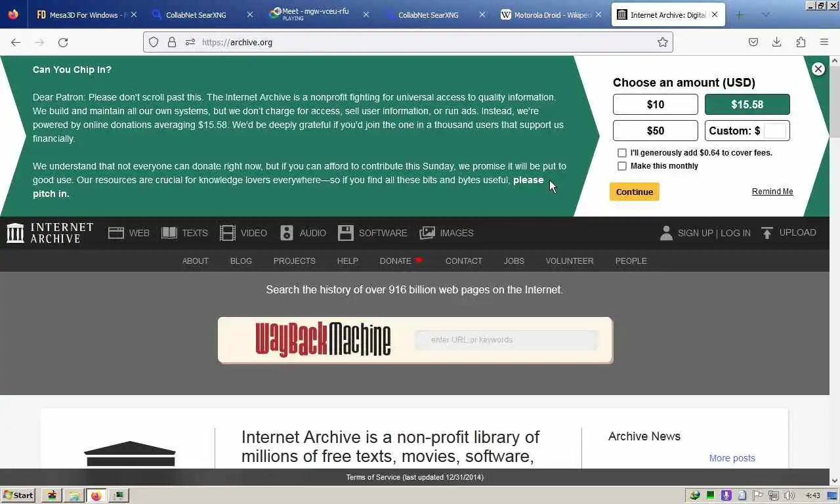Bookmark this page with the star icon
This screenshot has height=504, width=840.
(663, 42)
